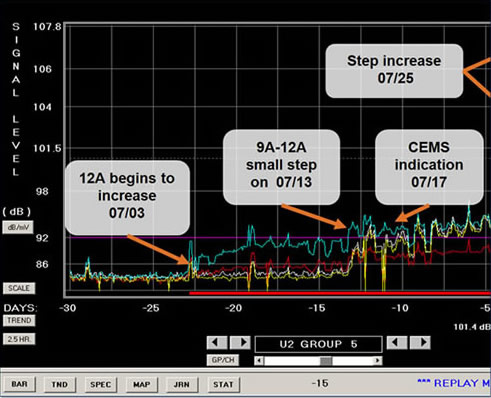The image size is (491, 398).
Task: Click the 104 signal level axis label
Action: (x=43, y=107)
